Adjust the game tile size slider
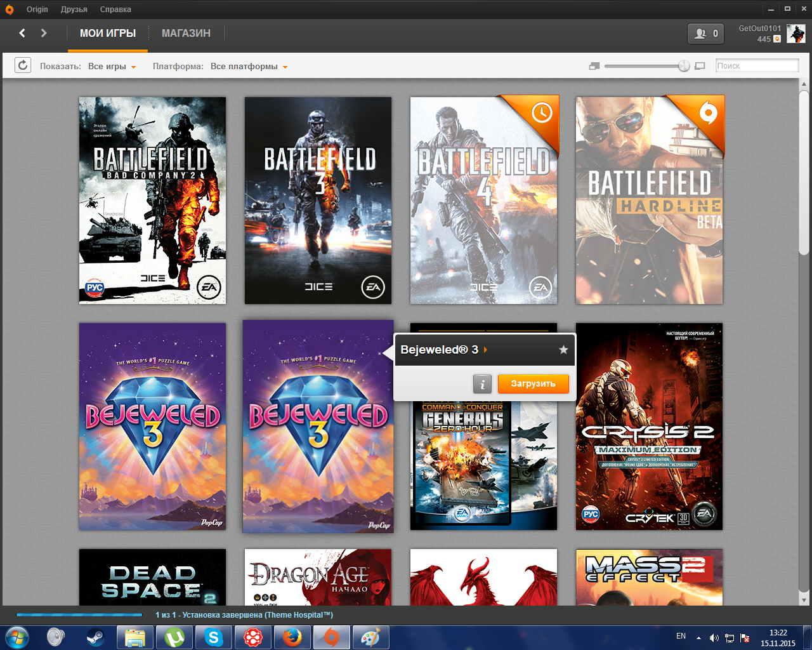Image resolution: width=812 pixels, height=650 pixels. coord(683,66)
